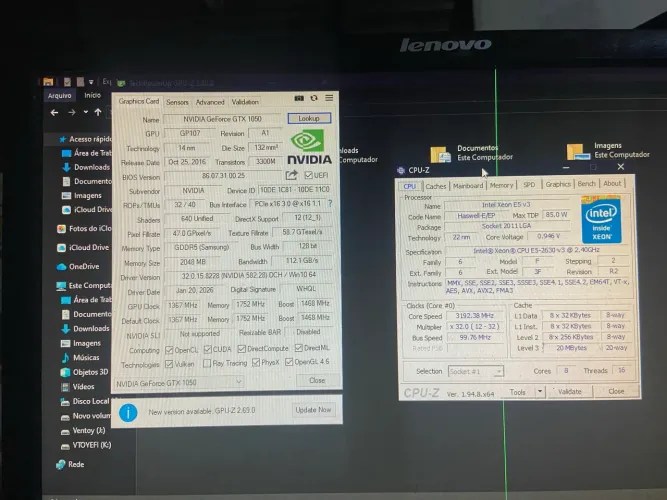Click the Validate button in CPU-Z
This screenshot has height=500, width=667.
[x=569, y=391]
